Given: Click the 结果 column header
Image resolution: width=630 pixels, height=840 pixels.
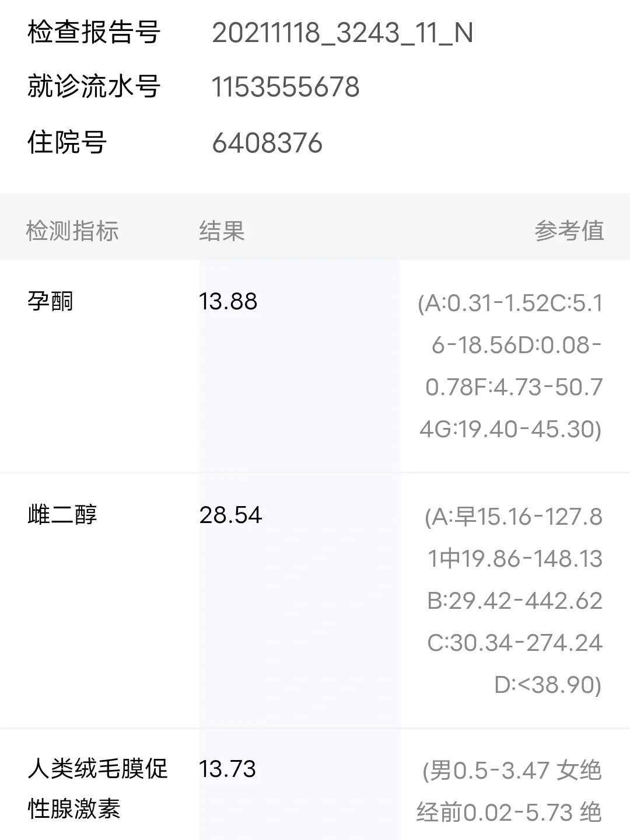Looking at the screenshot, I should [x=222, y=231].
